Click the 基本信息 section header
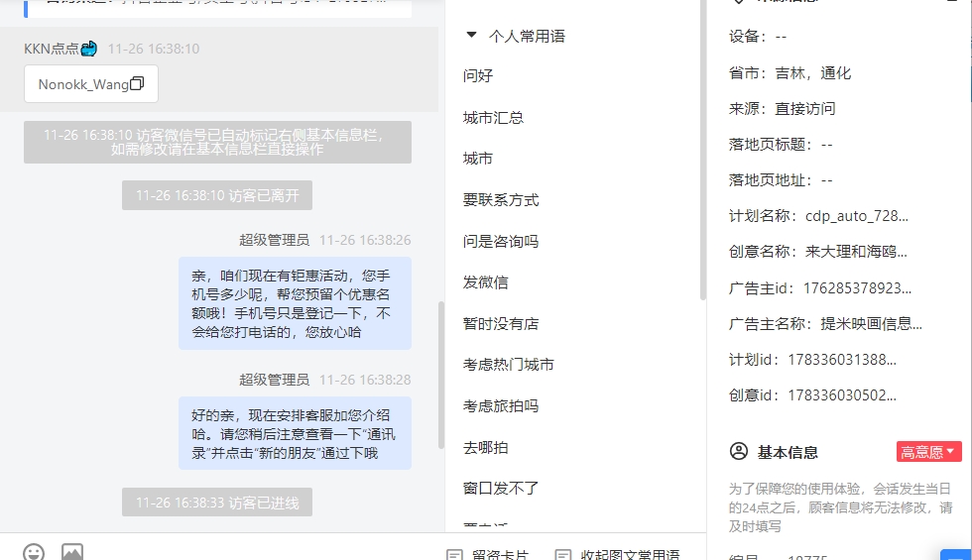 [788, 452]
